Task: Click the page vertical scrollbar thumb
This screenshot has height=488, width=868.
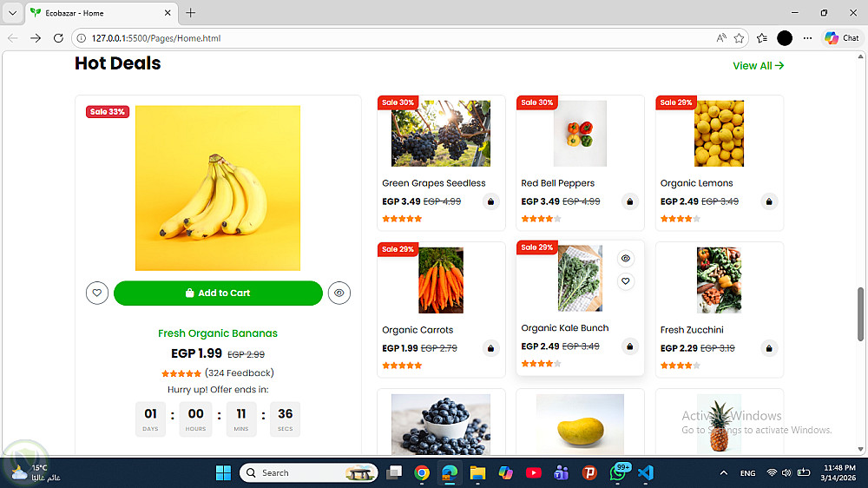Action: tap(861, 314)
